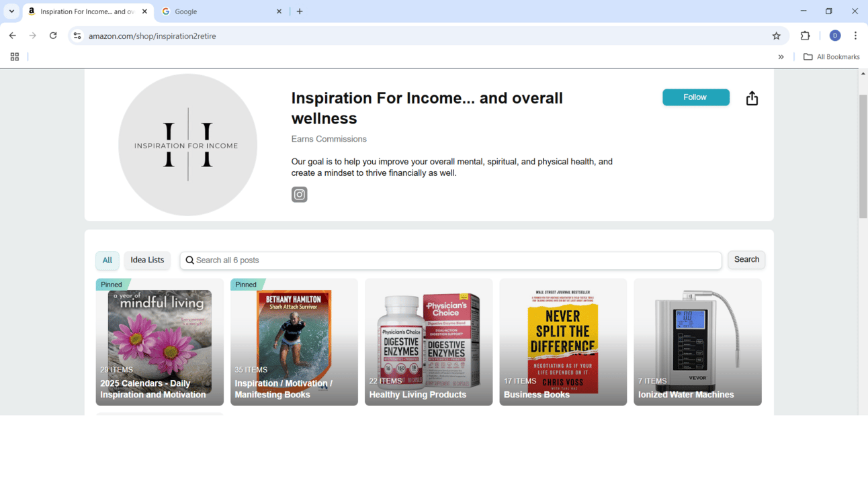The width and height of the screenshot is (868, 488).
Task: Open the Ionized Water Machines list
Action: point(697,342)
